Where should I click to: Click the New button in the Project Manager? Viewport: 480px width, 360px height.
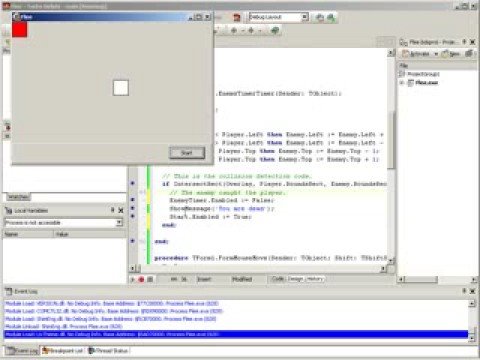click(x=451, y=54)
